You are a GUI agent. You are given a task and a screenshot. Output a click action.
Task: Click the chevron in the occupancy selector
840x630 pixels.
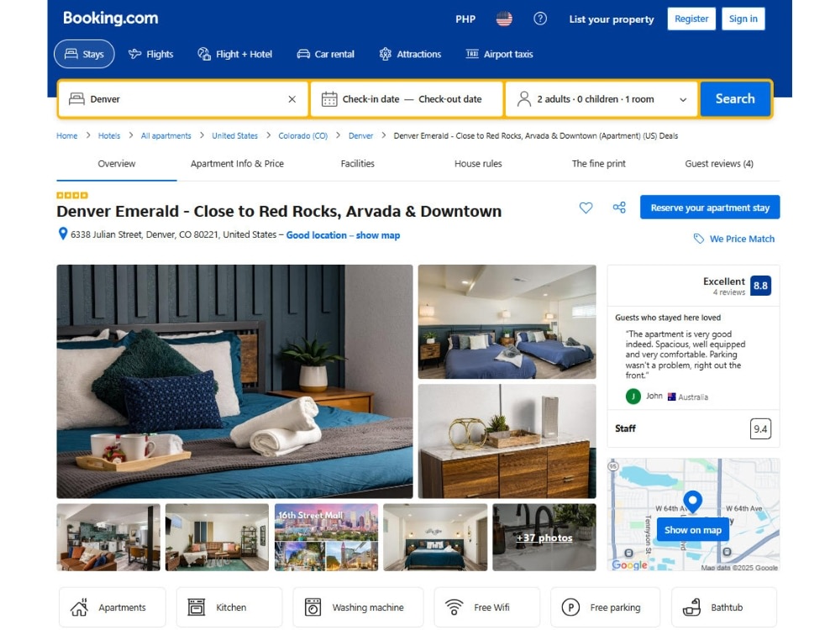click(683, 100)
